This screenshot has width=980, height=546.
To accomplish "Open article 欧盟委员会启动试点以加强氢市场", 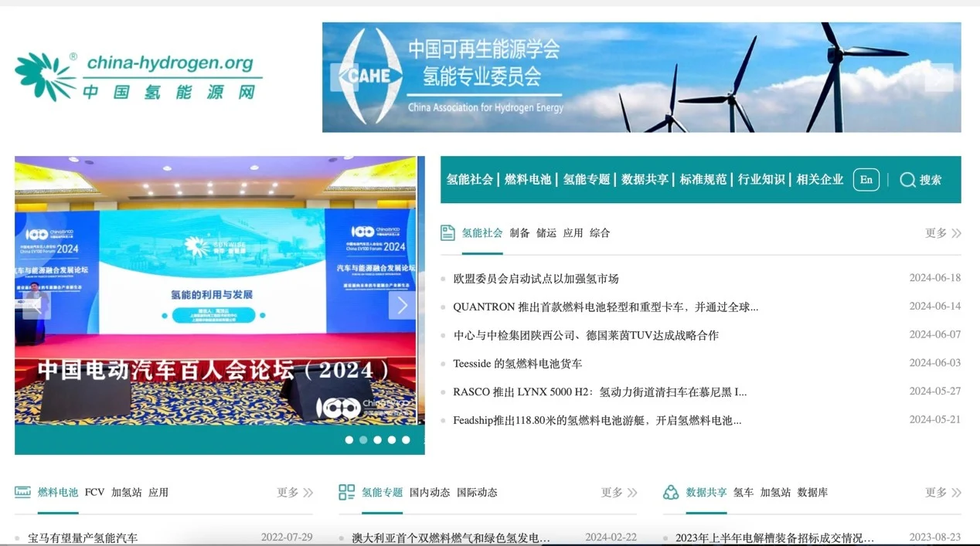I will click(x=536, y=278).
